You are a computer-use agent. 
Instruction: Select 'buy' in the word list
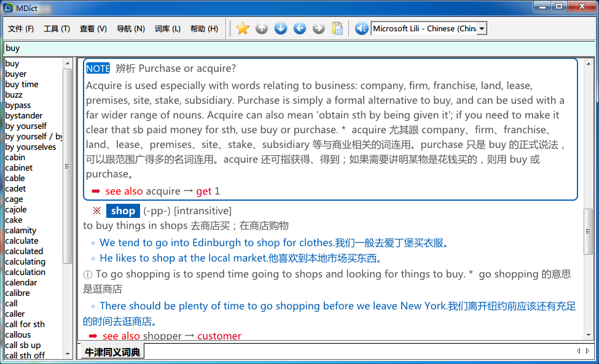point(12,63)
